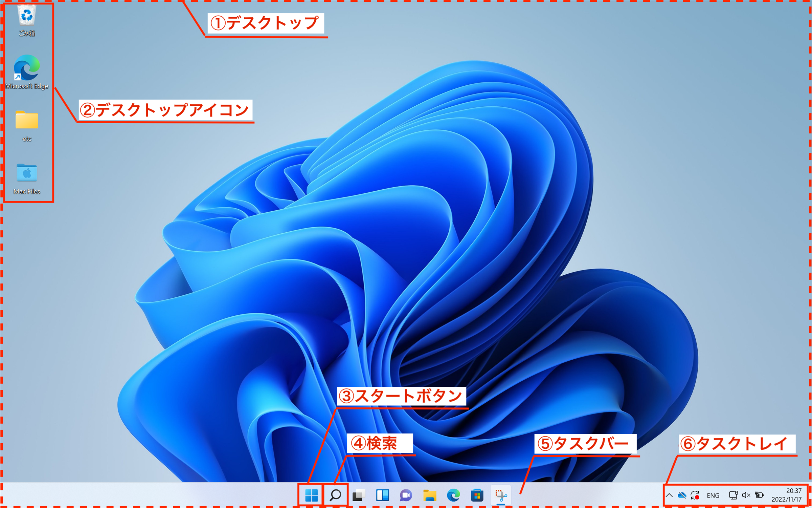The width and height of the screenshot is (812, 508).
Task: Click the battery power tray icon
Action: click(x=759, y=495)
